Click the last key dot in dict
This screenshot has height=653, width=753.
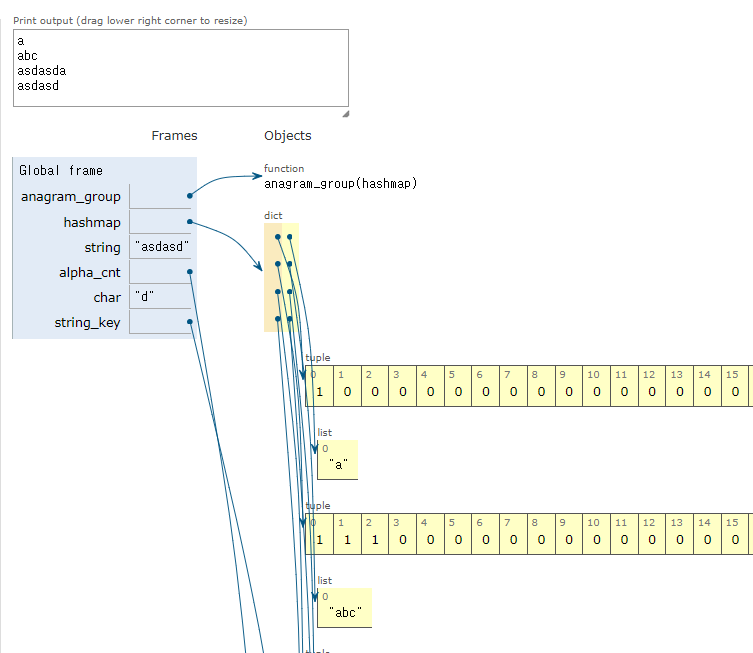[278, 318]
